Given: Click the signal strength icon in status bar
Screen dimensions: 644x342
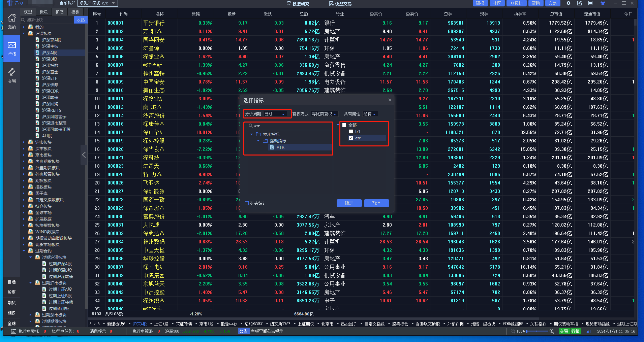Looking at the screenshot, I should click(588, 331).
